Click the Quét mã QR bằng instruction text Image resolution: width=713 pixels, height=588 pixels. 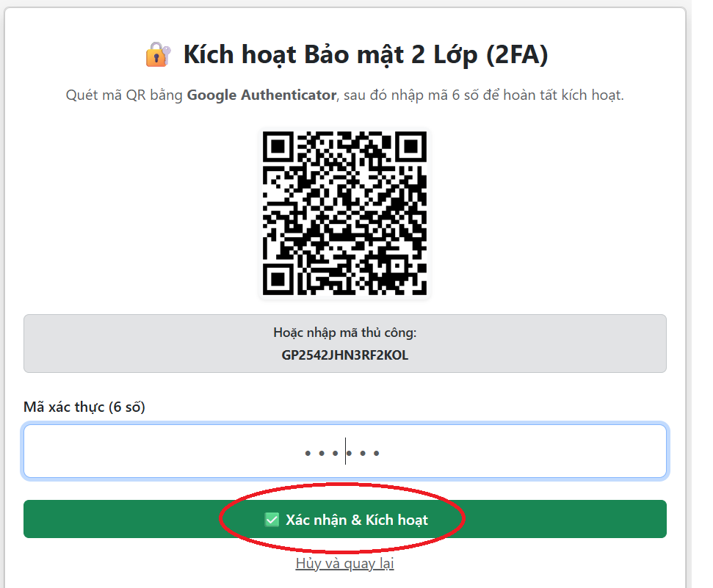tap(125, 95)
